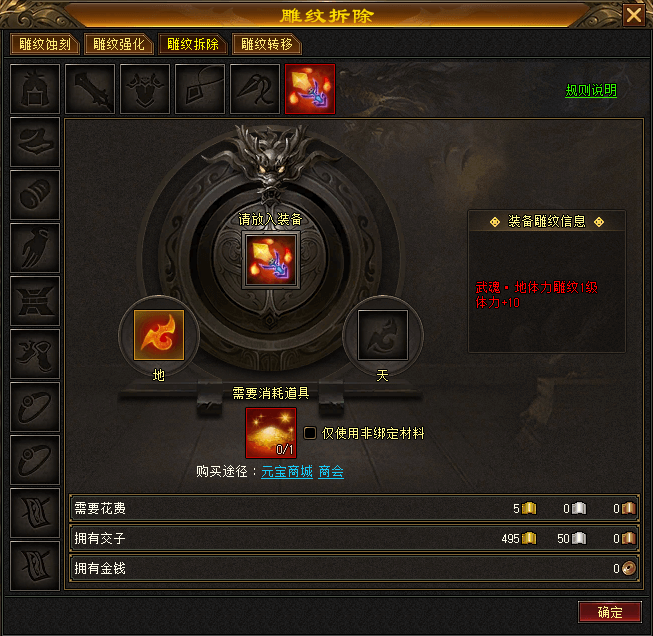Image resolution: width=653 pixels, height=636 pixels.
Task: Switch to the 雕纹强化 tab
Action: (x=119, y=44)
